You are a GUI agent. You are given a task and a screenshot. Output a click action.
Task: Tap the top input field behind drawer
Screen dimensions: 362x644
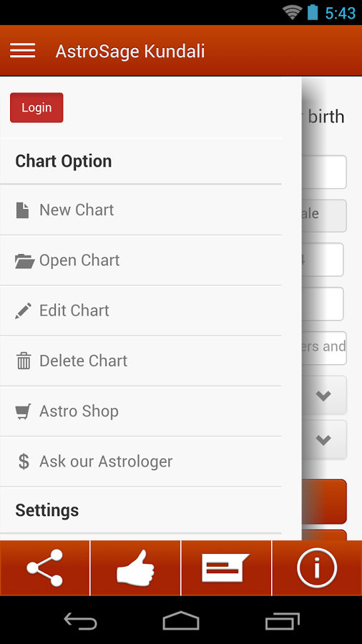click(x=324, y=172)
